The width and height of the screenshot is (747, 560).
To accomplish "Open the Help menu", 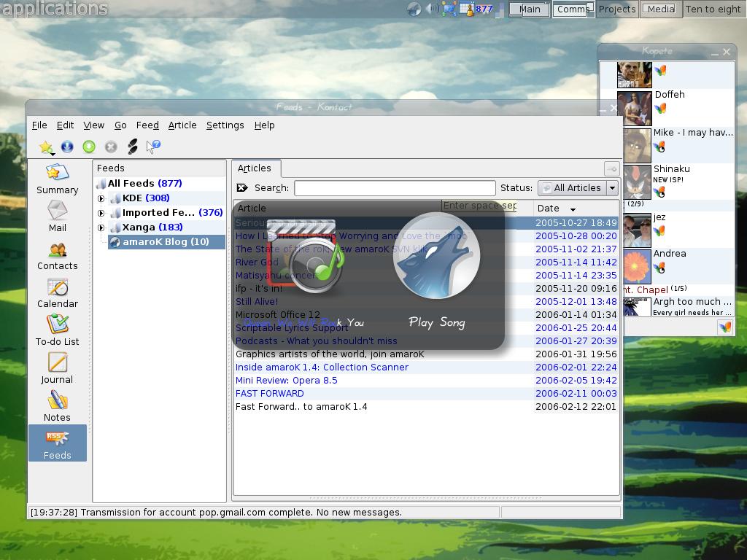I will [264, 125].
